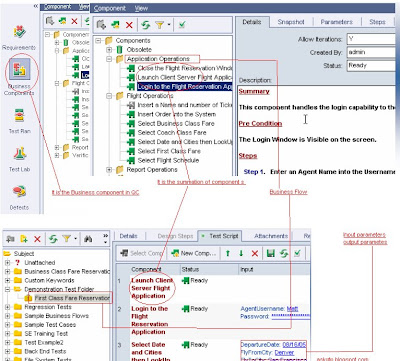Click red Delete icon in back Component window
This screenshot has width=400, height=361.
click(74, 22)
